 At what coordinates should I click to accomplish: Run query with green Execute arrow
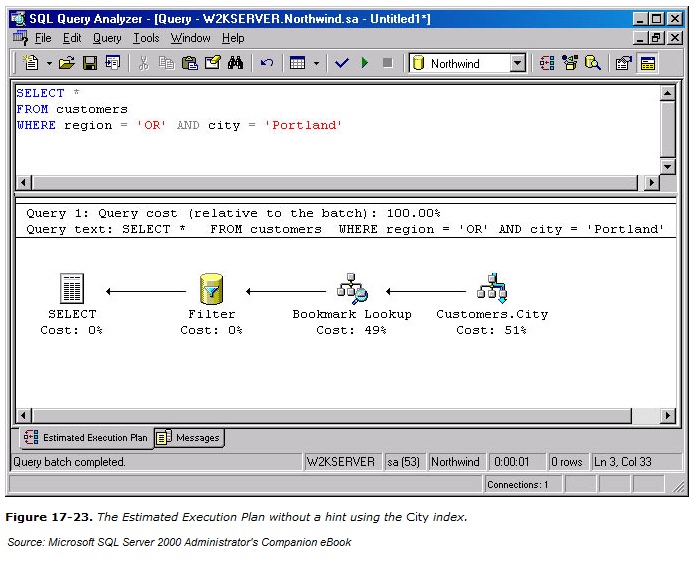(x=365, y=63)
